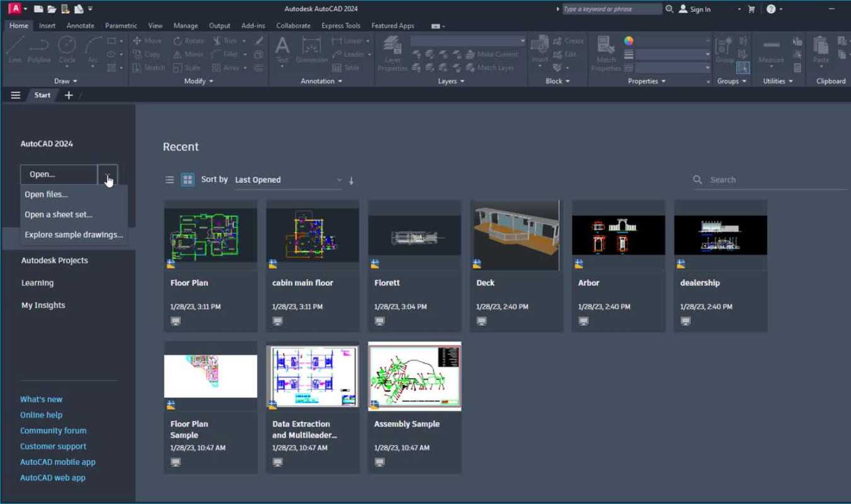Image resolution: width=851 pixels, height=504 pixels.
Task: Expand the Draw panel
Action: pyautogui.click(x=66, y=81)
